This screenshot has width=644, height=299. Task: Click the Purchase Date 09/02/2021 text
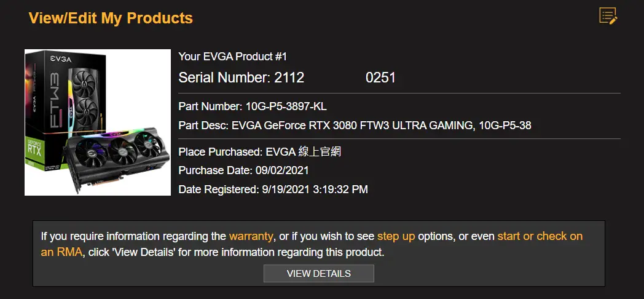[x=243, y=170]
